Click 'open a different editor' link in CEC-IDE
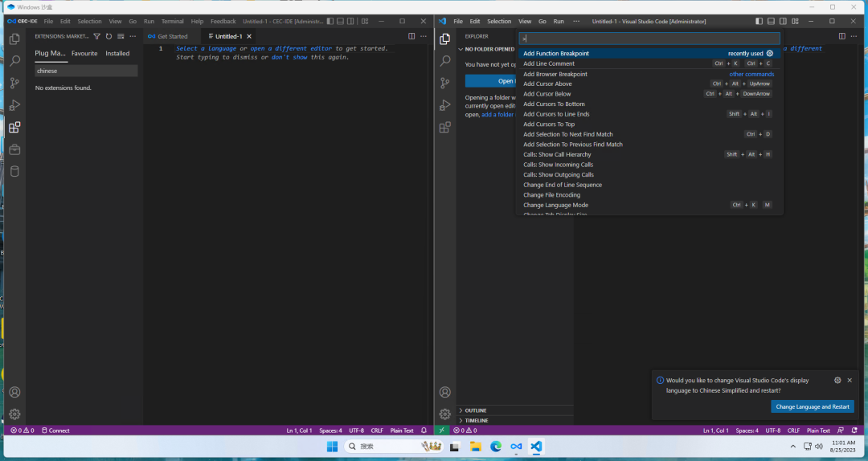Image resolution: width=868 pixels, height=461 pixels. click(291, 48)
